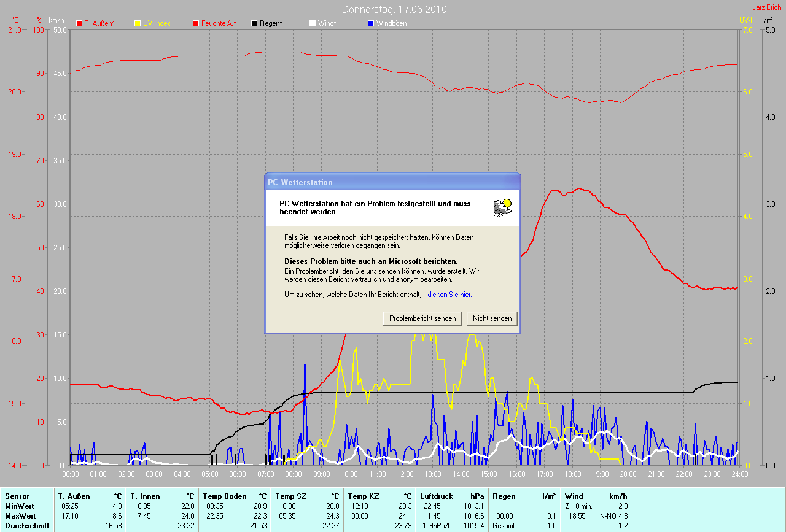
Task: Click the red T. Außen legend square
Action: pos(79,23)
